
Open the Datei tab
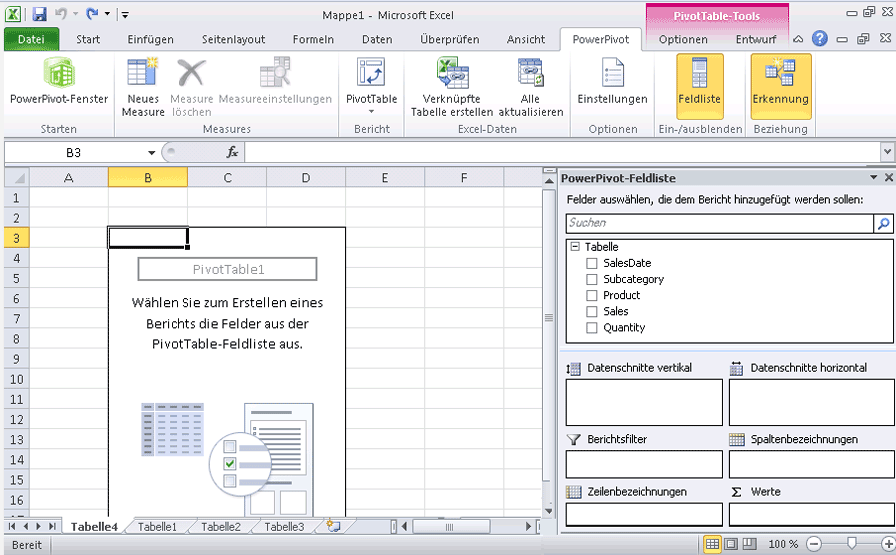tap(31, 39)
